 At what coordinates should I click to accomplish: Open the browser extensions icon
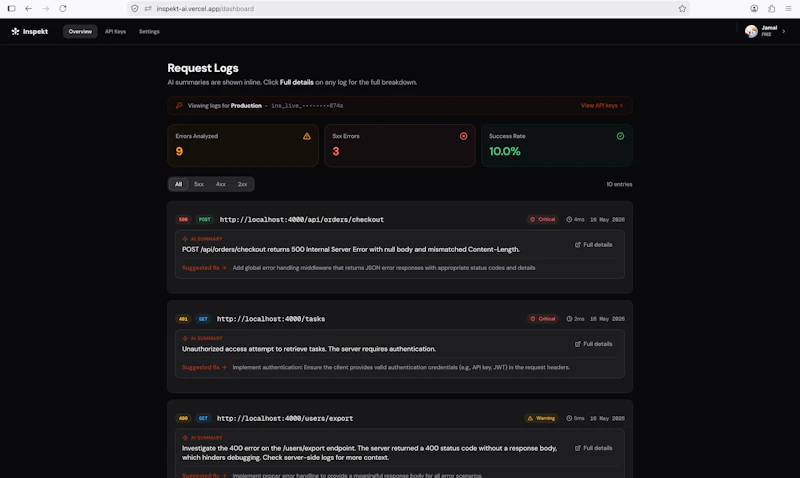click(771, 9)
